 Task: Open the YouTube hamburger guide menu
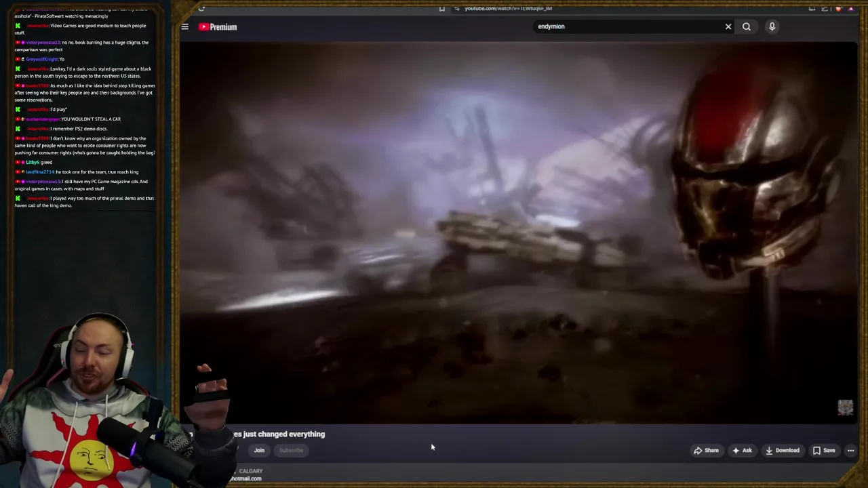(184, 27)
